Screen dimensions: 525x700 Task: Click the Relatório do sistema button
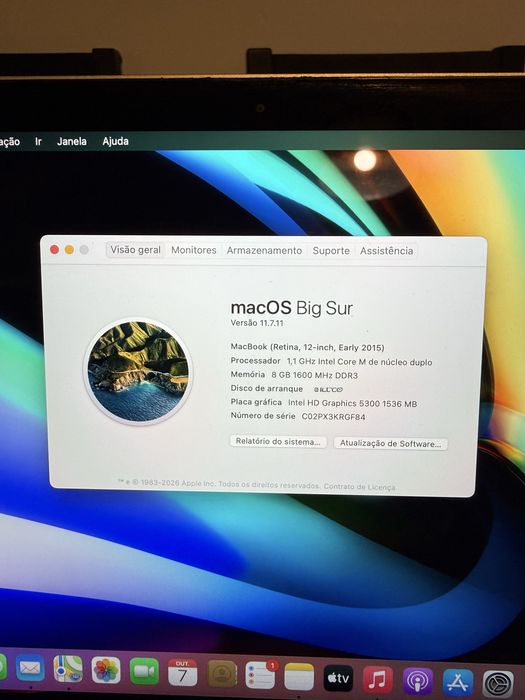click(278, 442)
